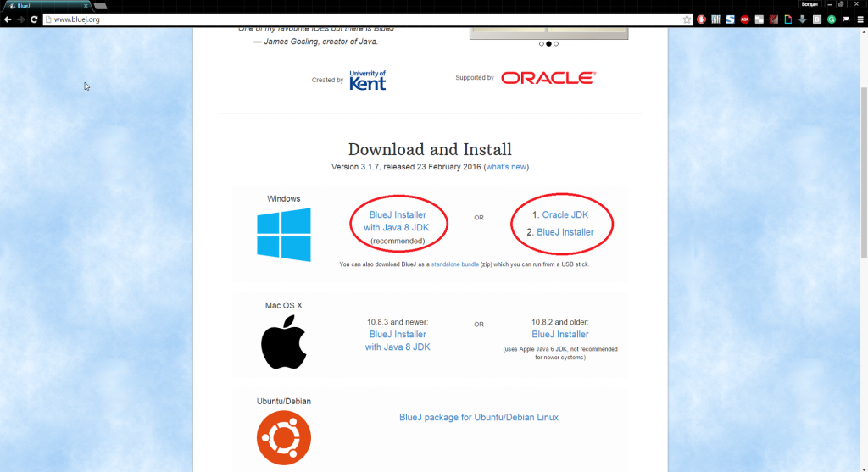
Task: Open the Adblock Plus ABP icon
Action: click(x=744, y=19)
